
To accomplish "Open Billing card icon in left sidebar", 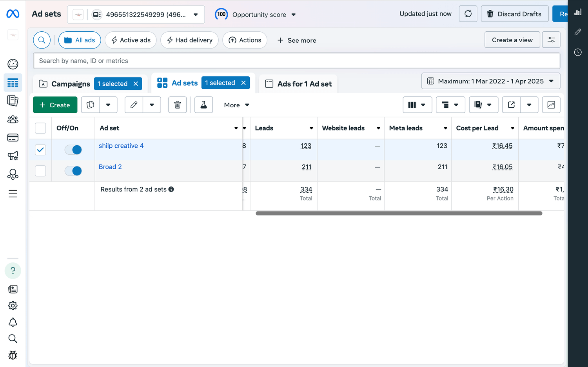I will (13, 137).
